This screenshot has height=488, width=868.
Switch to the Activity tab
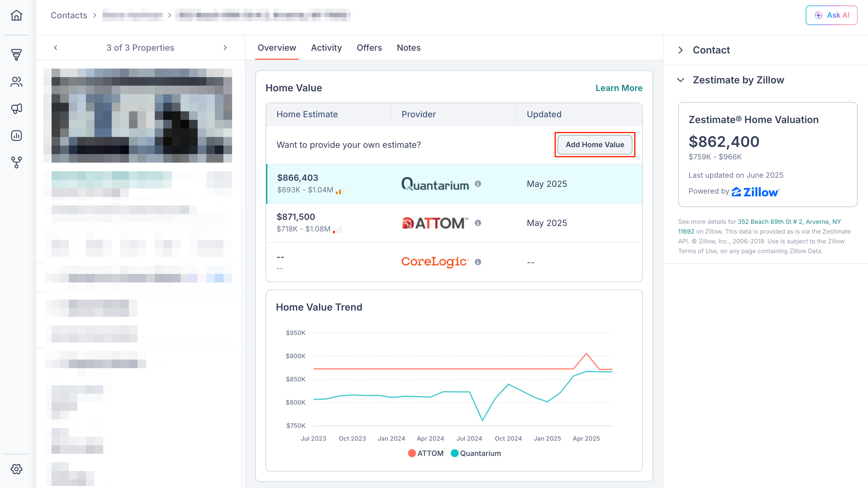(x=326, y=48)
